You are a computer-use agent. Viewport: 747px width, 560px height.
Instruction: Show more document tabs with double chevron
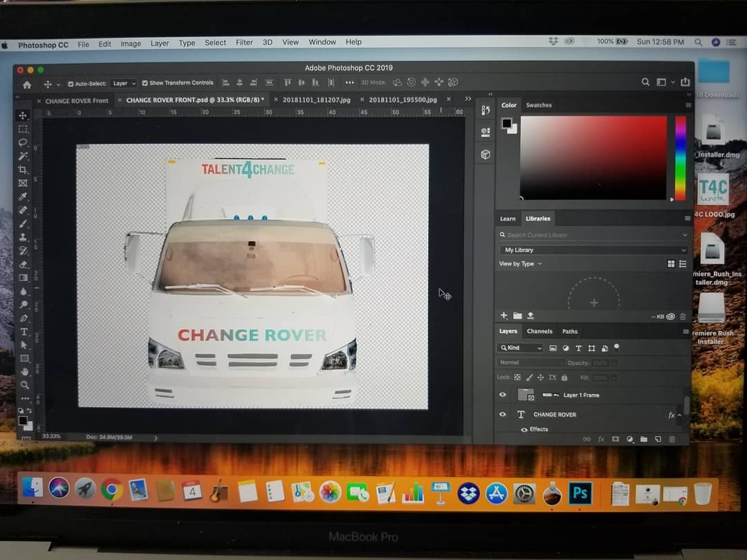pos(468,99)
